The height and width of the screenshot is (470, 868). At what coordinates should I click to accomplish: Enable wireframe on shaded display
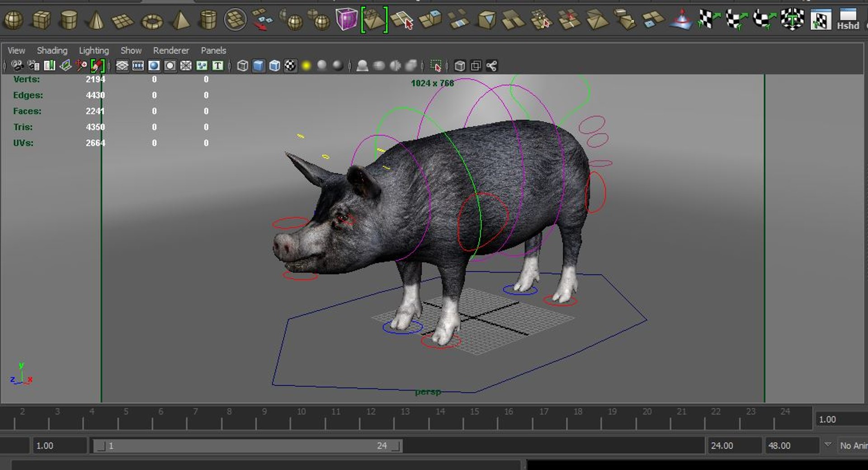[274, 66]
